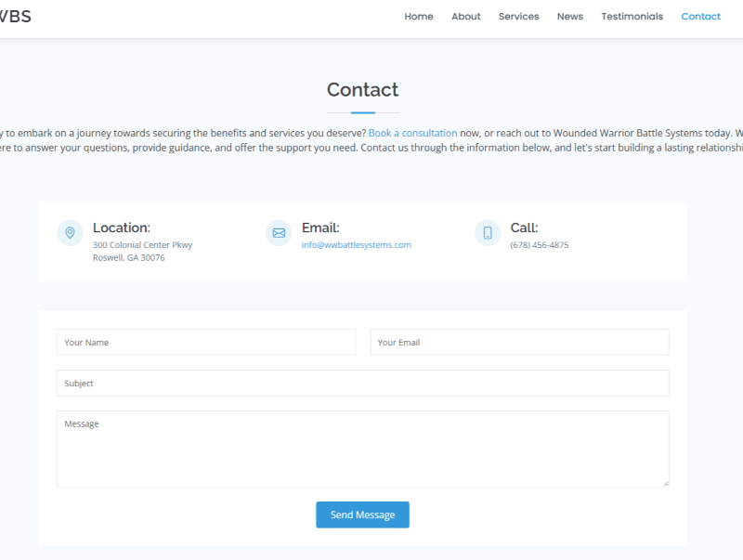
Task: Click the 300 Colonial Center Pkwy address
Action: 142,245
